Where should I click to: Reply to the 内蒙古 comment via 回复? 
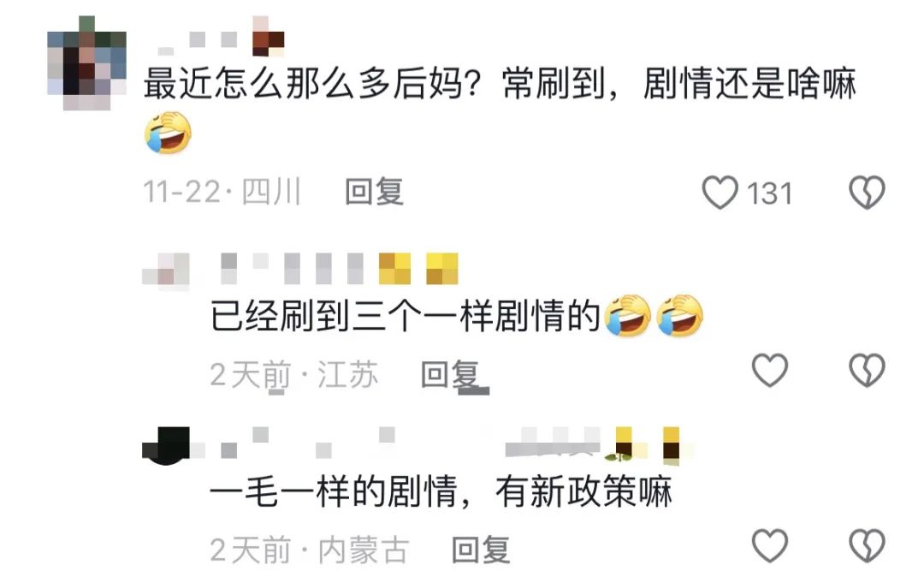tap(480, 550)
